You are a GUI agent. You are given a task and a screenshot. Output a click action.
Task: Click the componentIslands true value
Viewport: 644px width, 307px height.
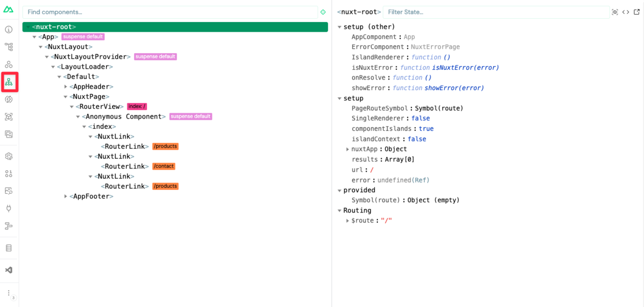pos(426,129)
